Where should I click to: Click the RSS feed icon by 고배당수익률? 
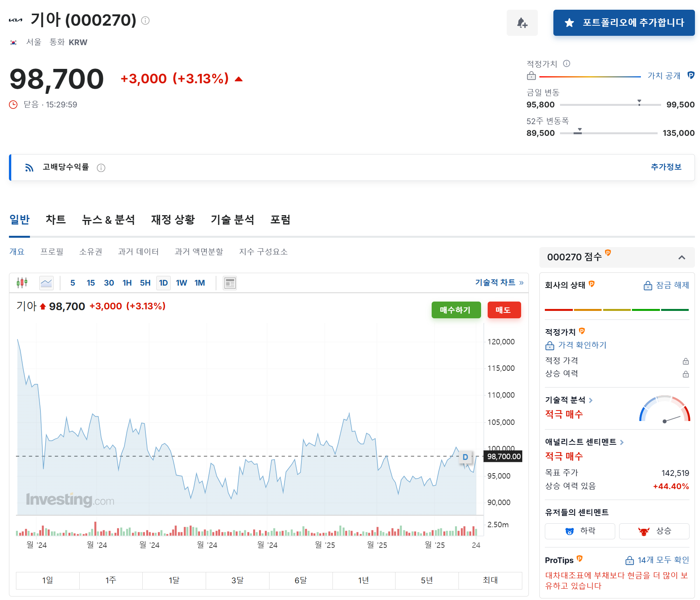[x=29, y=167]
